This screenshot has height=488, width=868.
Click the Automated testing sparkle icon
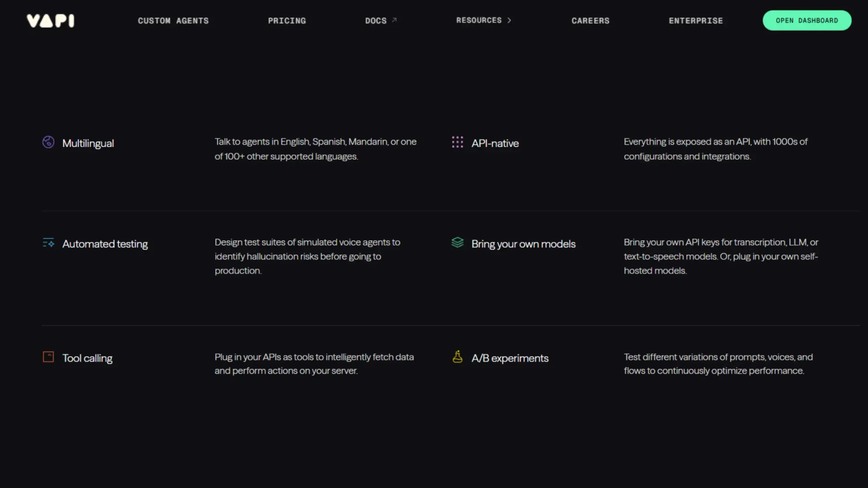pyautogui.click(x=48, y=243)
